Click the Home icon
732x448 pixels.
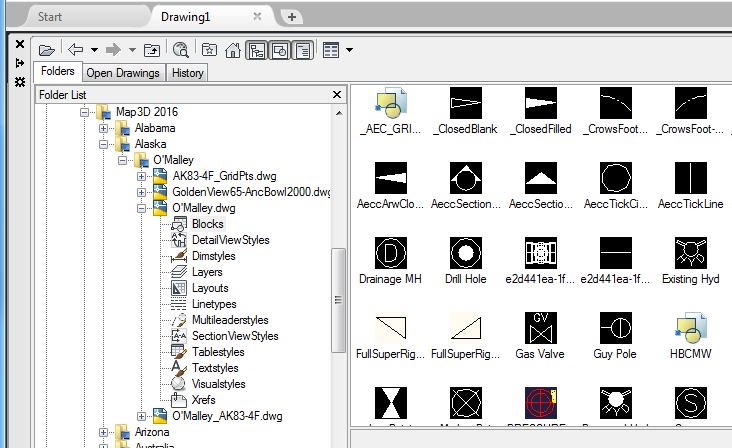232,49
